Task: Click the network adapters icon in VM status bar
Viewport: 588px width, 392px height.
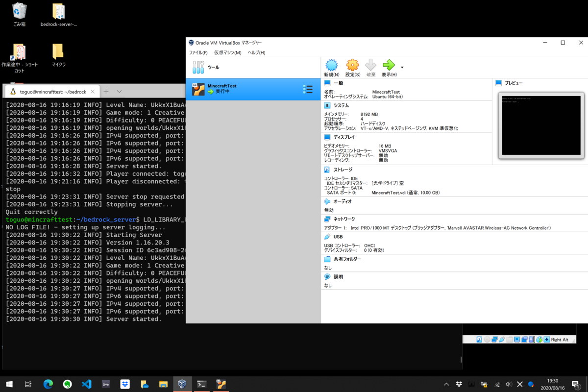Action: (494, 340)
